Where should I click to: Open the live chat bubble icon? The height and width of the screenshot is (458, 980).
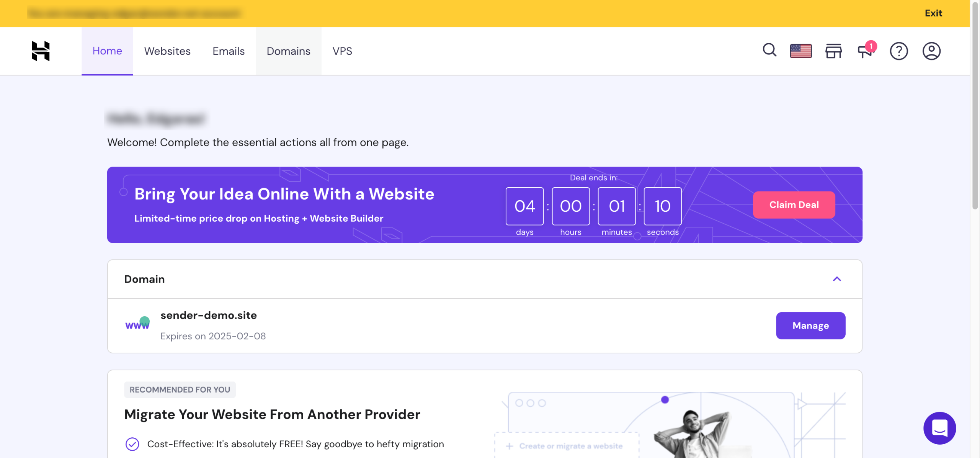(x=939, y=428)
